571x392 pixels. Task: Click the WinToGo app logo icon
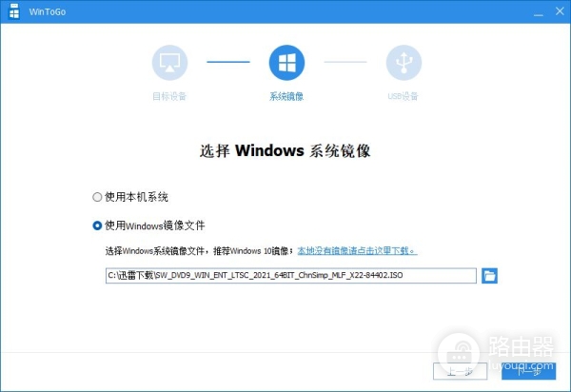point(14,11)
